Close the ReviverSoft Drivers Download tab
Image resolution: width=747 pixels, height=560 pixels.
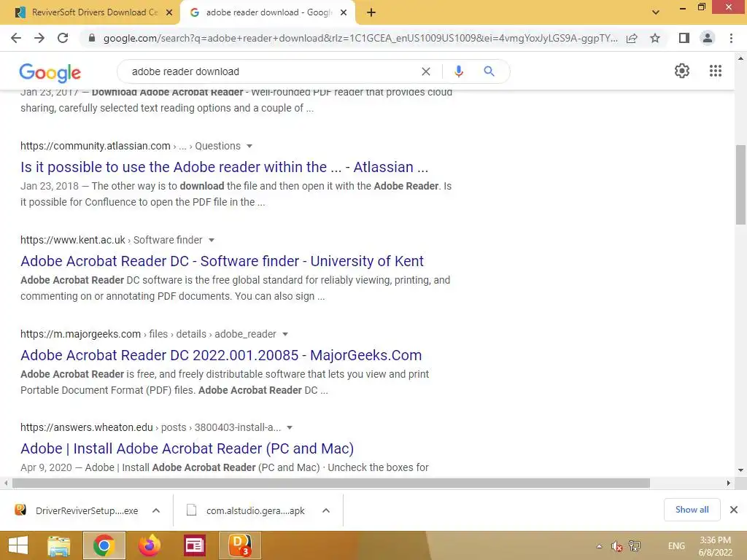click(169, 13)
